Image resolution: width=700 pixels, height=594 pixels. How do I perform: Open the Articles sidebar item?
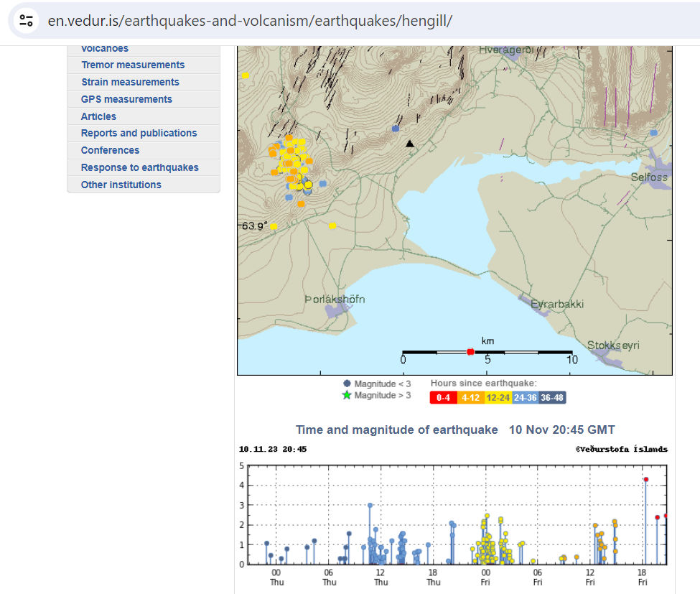tap(98, 116)
